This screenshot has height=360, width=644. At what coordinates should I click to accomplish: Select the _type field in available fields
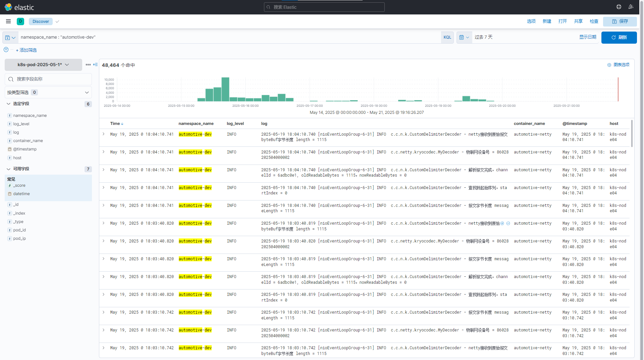click(x=18, y=222)
